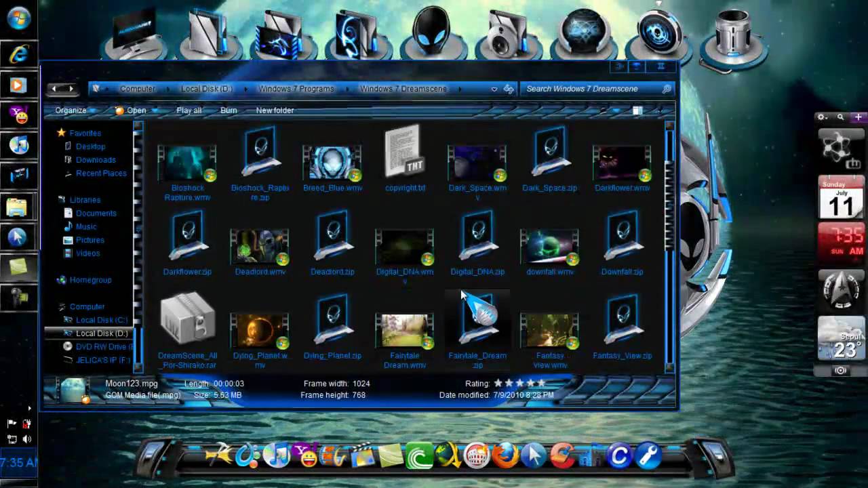Select the Digital_DNA.wmv video thumbnail
The height and width of the screenshot is (488, 868).
(405, 247)
